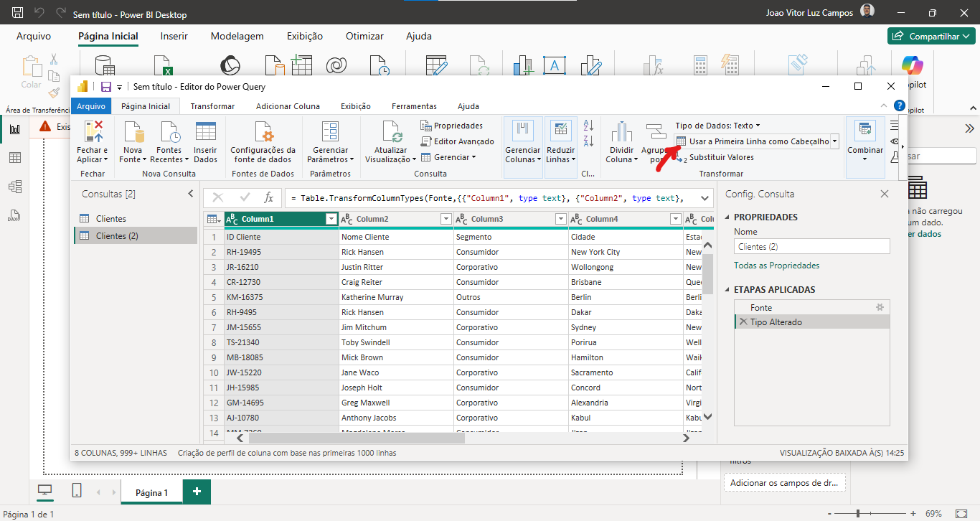
Task: Delete the Tipo Alterado step with X
Action: 743,322
